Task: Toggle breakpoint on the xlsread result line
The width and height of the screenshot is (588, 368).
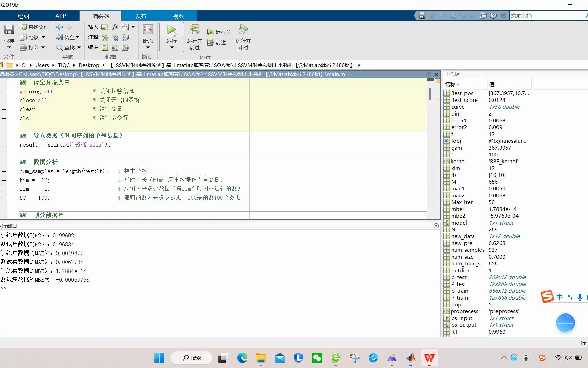Action: pos(4,145)
